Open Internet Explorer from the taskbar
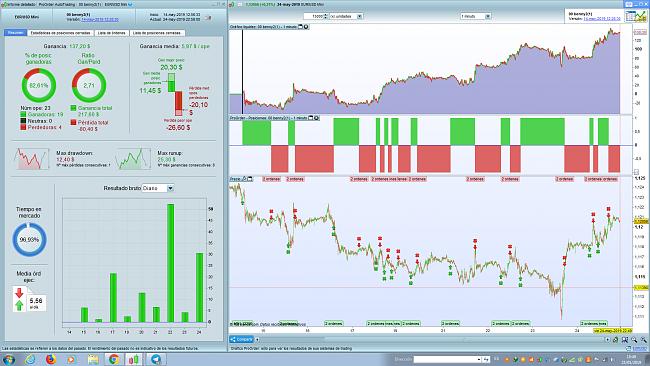This screenshot has width=650, height=366. (30, 359)
